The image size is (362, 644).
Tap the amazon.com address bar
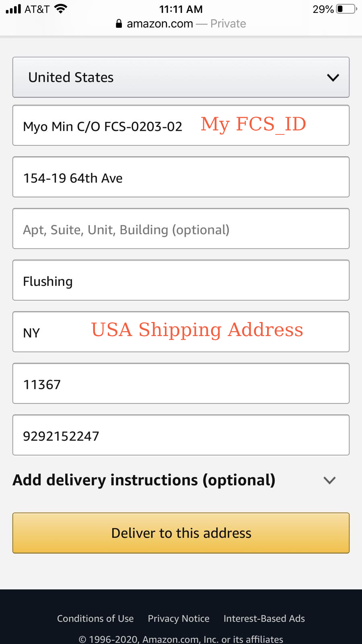181,24
